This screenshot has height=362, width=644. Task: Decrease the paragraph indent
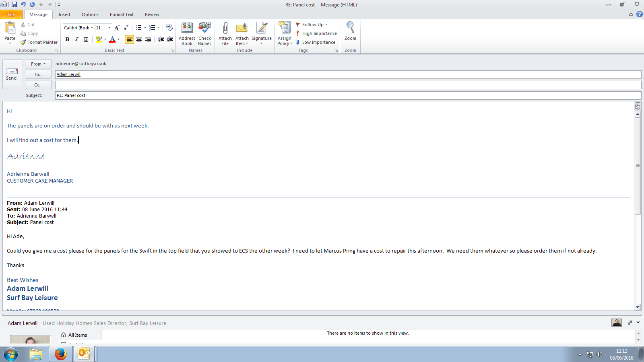[x=161, y=39]
